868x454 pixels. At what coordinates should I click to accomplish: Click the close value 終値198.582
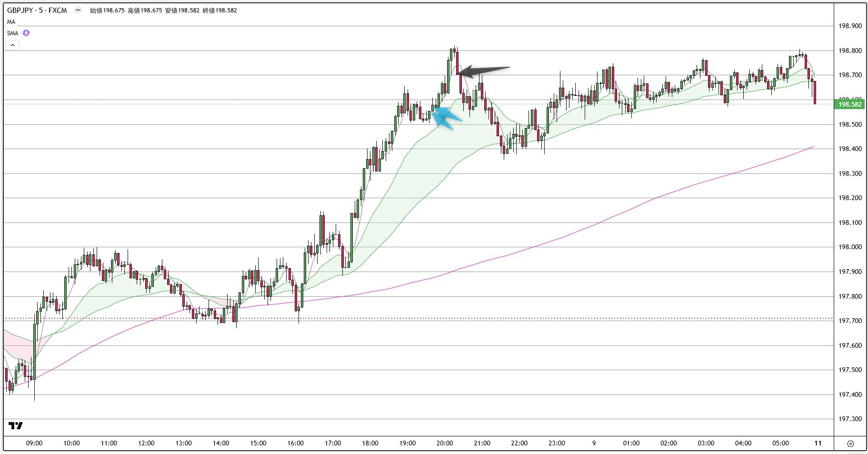(x=220, y=10)
